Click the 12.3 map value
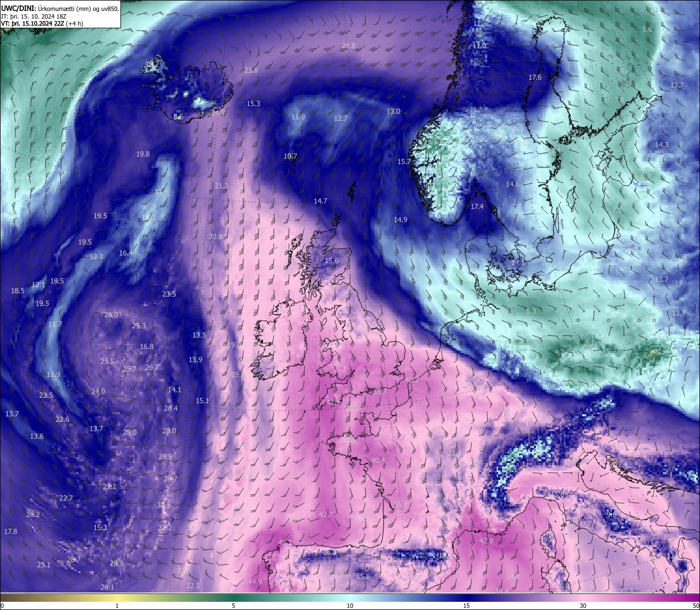700x610 pixels. [x=96, y=257]
